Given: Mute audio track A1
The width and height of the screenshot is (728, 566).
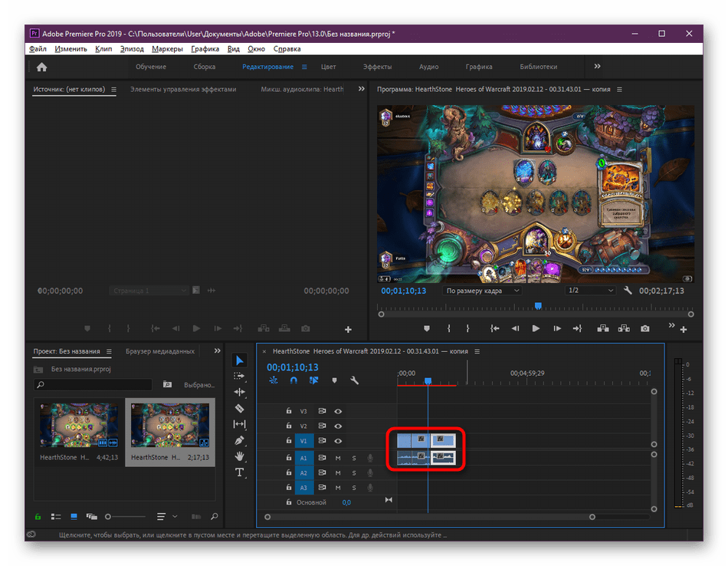Looking at the screenshot, I should [338, 458].
